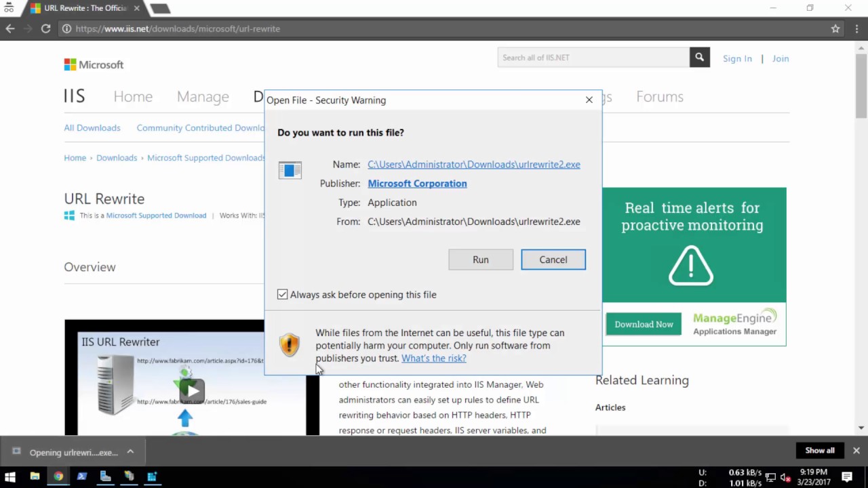
Task: Click the Opening urlrewrite exe download item
Action: (x=66, y=452)
